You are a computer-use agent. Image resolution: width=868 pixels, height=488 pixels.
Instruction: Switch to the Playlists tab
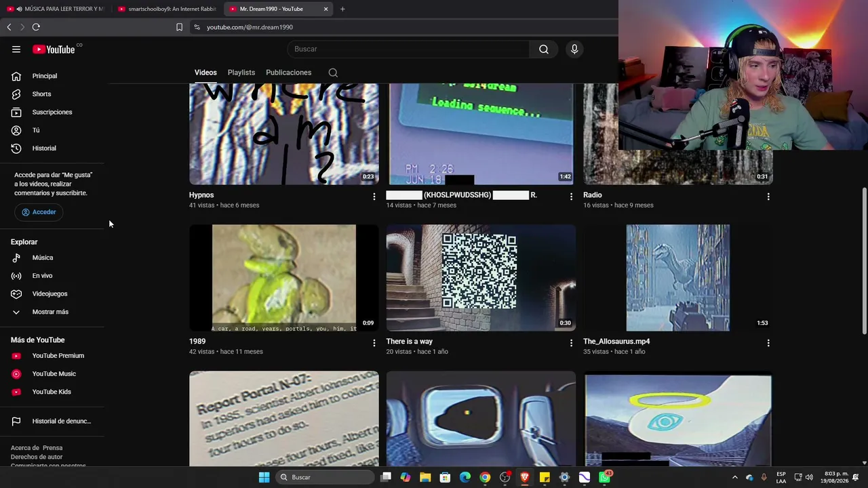pyautogui.click(x=241, y=73)
